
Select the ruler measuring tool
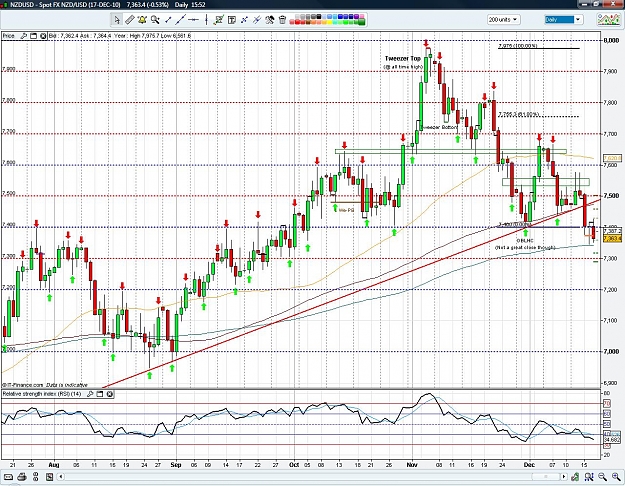click(130, 20)
